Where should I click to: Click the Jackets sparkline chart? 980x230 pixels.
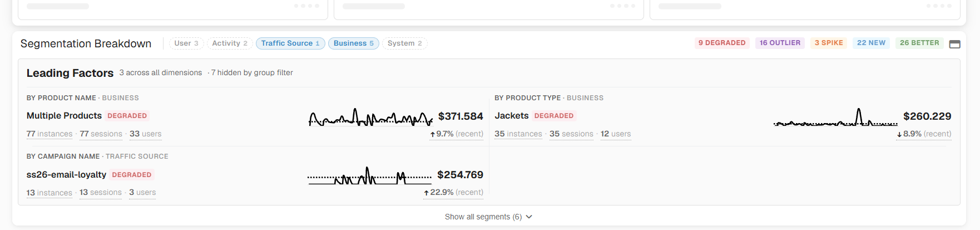click(835, 117)
